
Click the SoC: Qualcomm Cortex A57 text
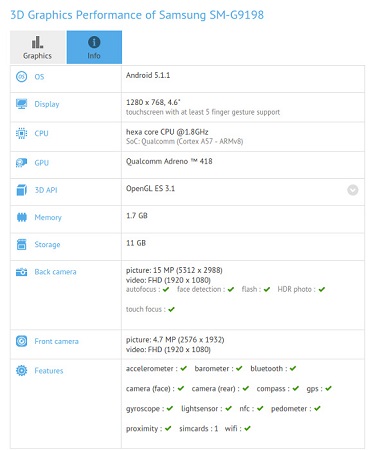(185, 141)
